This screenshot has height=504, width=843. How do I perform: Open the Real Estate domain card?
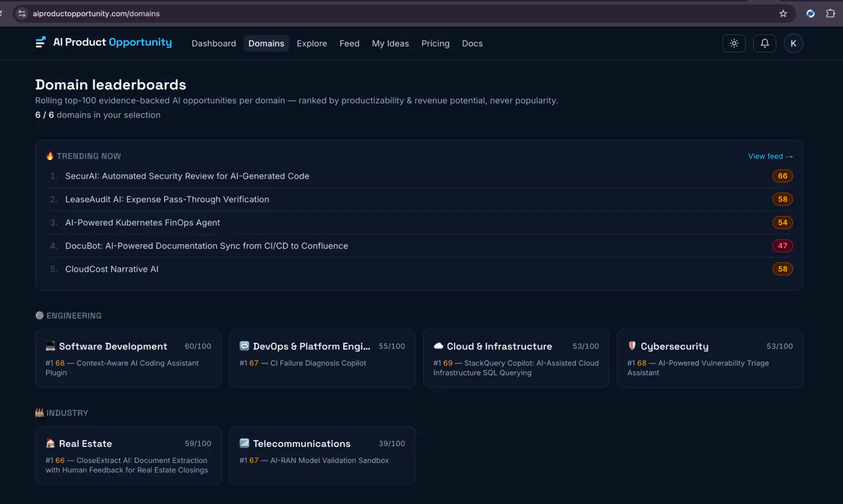coord(128,456)
